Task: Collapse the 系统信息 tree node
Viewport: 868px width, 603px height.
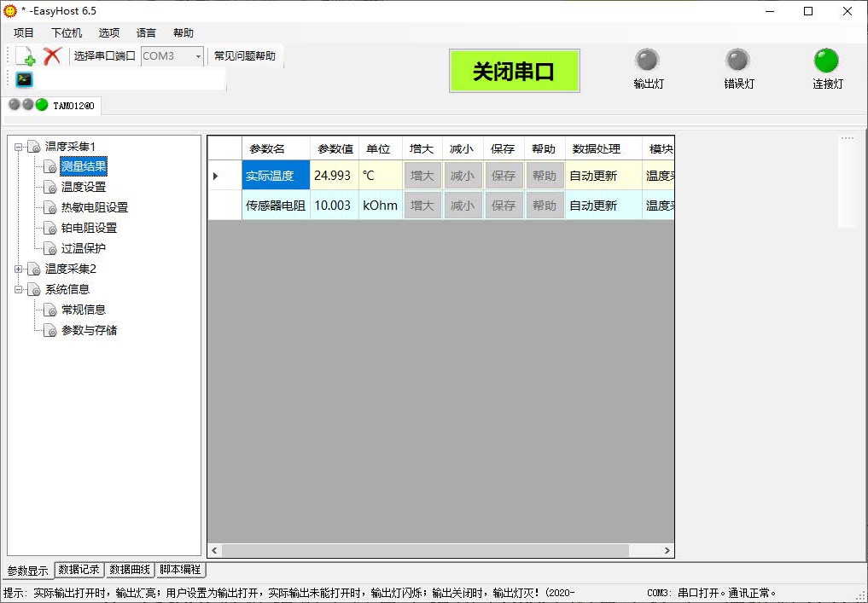Action: coord(19,290)
